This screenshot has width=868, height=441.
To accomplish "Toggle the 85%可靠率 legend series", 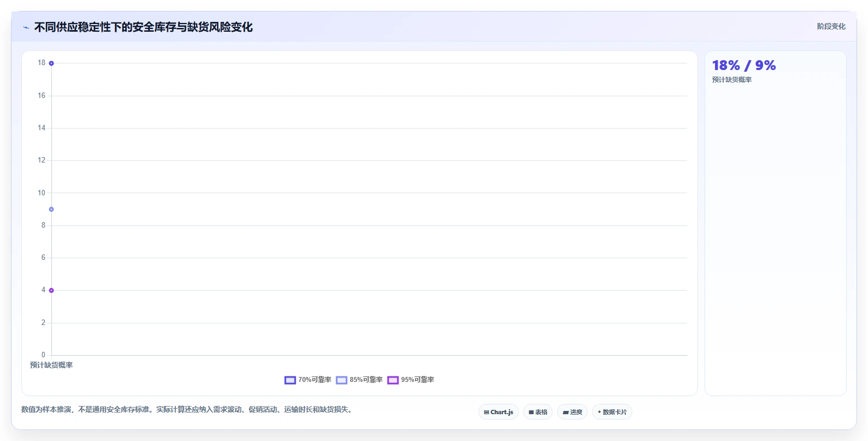I will click(x=359, y=380).
